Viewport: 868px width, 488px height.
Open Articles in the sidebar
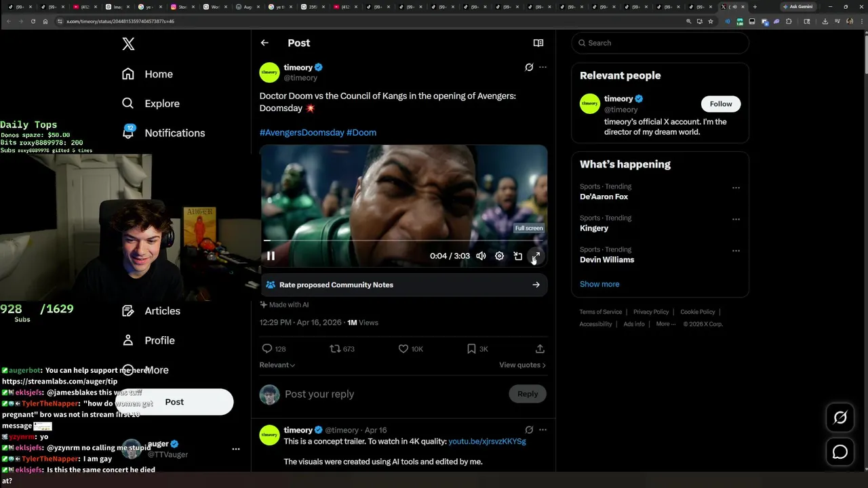(x=151, y=310)
